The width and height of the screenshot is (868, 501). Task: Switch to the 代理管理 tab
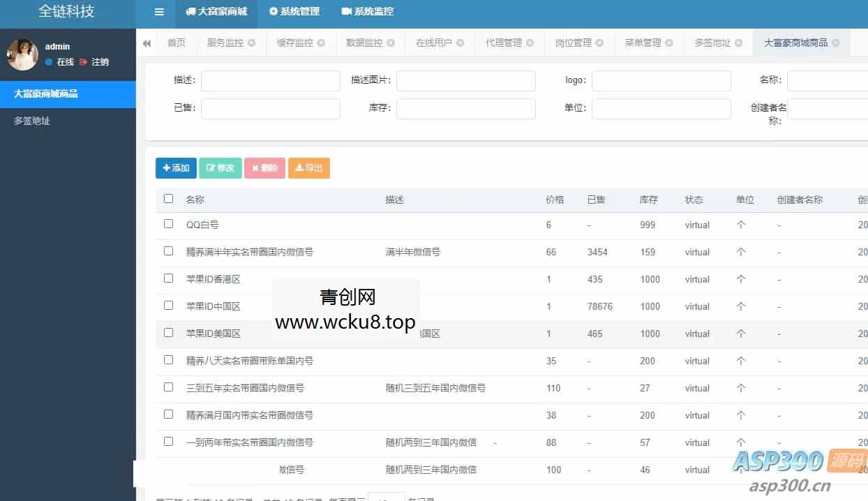(x=504, y=43)
